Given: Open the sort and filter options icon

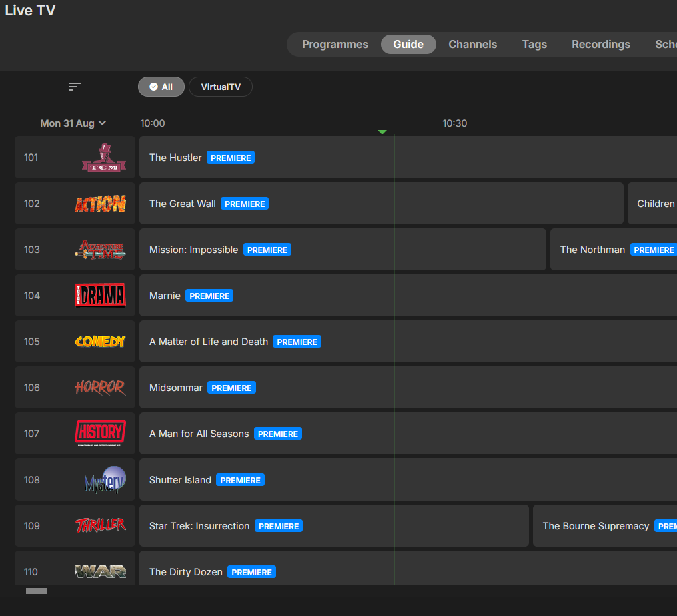Looking at the screenshot, I should (75, 87).
